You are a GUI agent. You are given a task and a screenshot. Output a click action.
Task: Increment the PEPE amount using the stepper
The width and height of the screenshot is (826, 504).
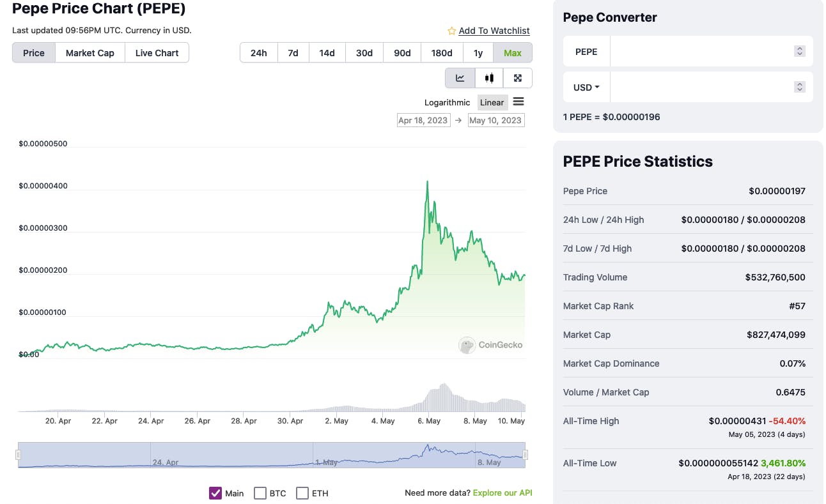[x=799, y=48]
